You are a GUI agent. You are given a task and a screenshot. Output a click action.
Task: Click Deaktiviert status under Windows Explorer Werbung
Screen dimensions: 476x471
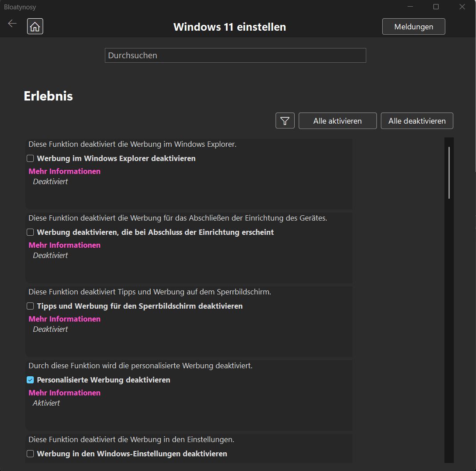coord(50,181)
